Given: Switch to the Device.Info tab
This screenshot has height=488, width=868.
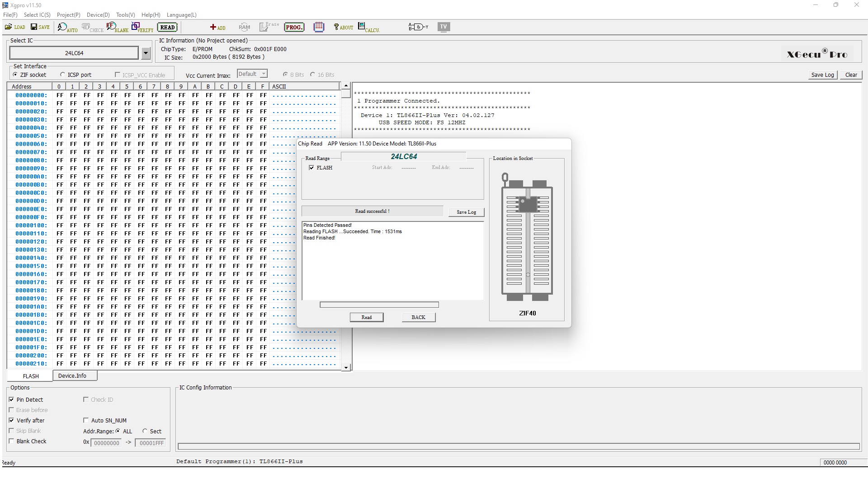Looking at the screenshot, I should 72,376.
